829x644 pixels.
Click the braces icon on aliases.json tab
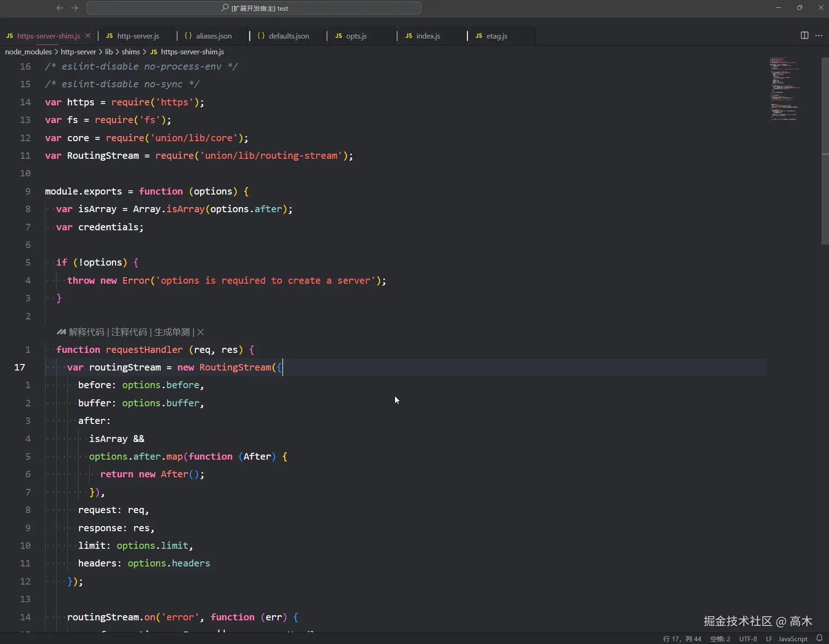click(x=188, y=36)
